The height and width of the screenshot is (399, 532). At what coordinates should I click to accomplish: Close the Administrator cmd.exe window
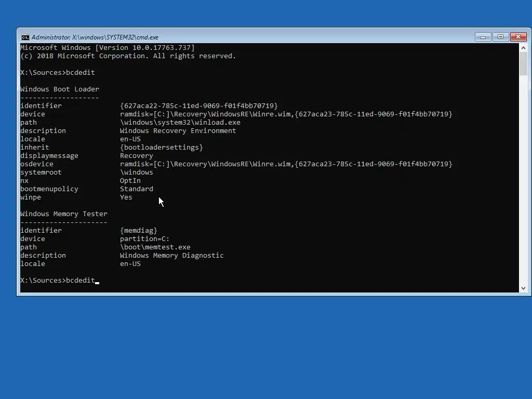(x=518, y=37)
